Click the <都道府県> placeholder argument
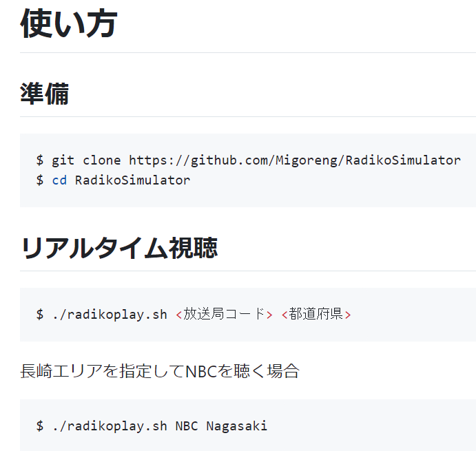The height and width of the screenshot is (451, 476). point(316,314)
